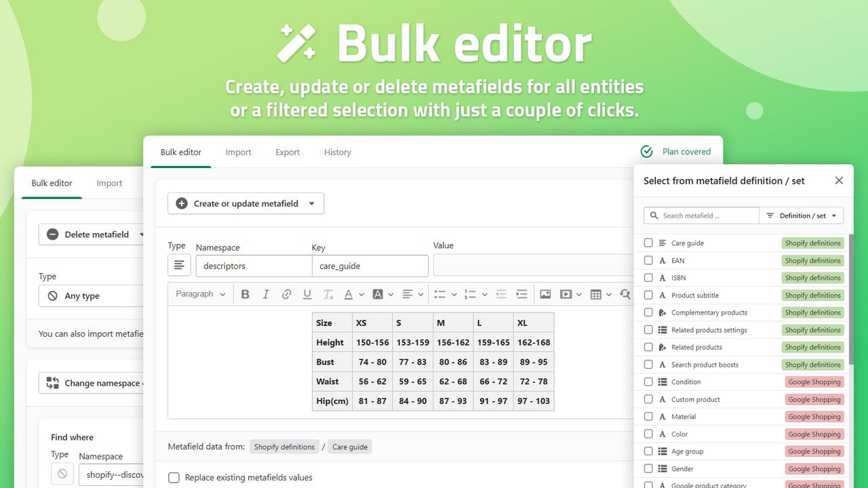Click the find and replace icon
The width and height of the screenshot is (868, 488).
coord(625,294)
